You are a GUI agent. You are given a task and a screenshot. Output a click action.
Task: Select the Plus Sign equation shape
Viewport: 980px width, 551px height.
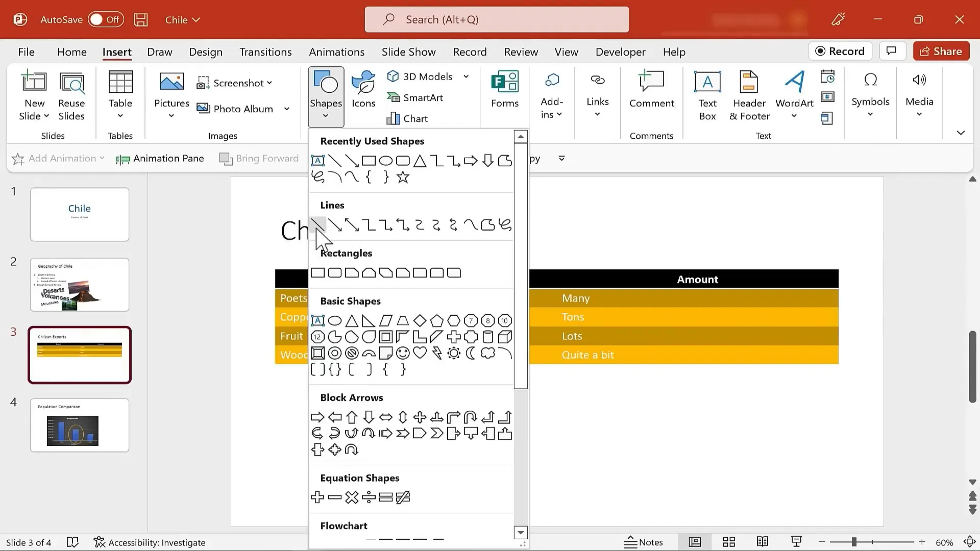317,497
